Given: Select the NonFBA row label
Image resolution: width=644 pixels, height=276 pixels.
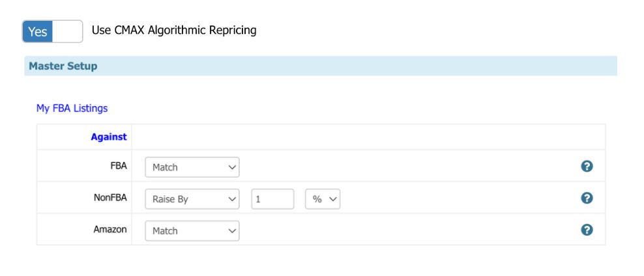Looking at the screenshot, I should [110, 199].
